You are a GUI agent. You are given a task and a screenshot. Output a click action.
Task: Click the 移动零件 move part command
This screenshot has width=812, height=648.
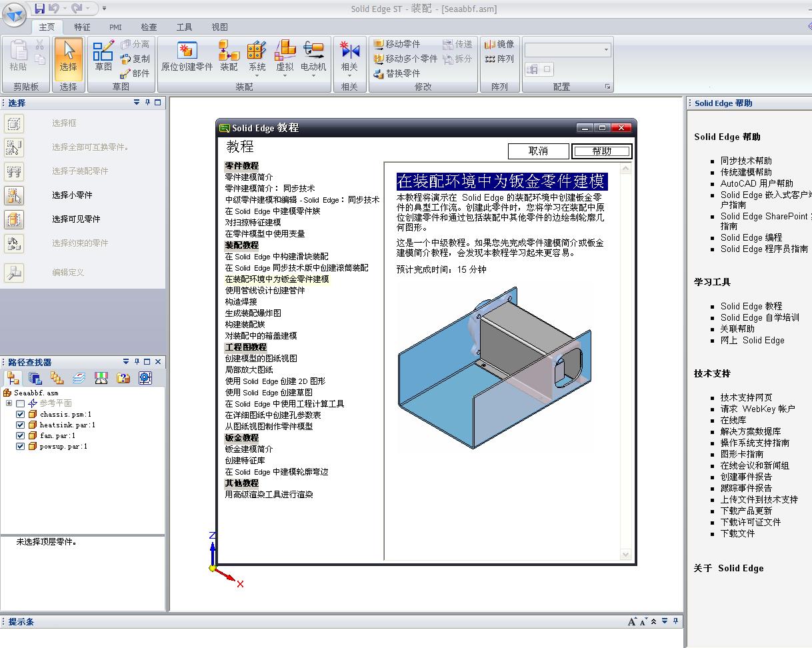click(397, 44)
